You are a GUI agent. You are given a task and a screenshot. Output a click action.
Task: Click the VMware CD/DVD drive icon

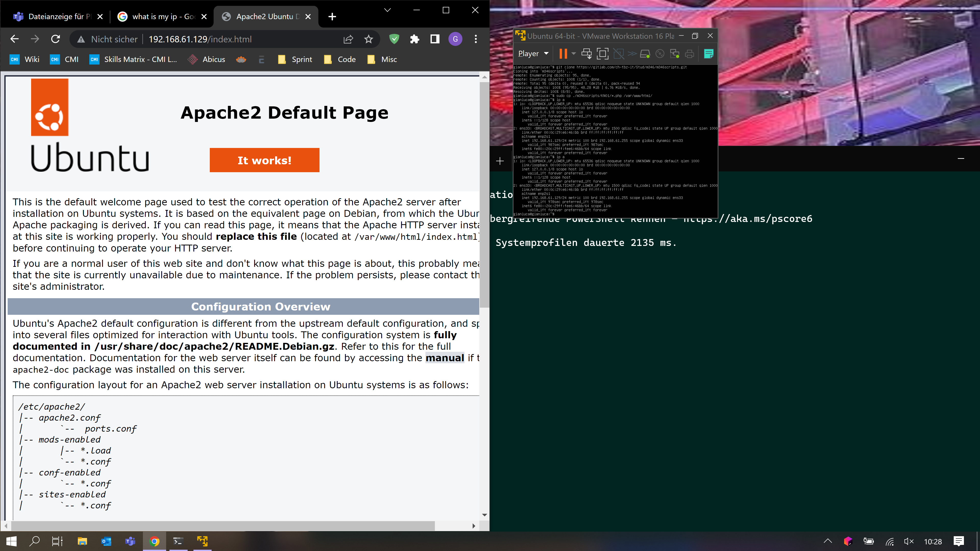[660, 54]
